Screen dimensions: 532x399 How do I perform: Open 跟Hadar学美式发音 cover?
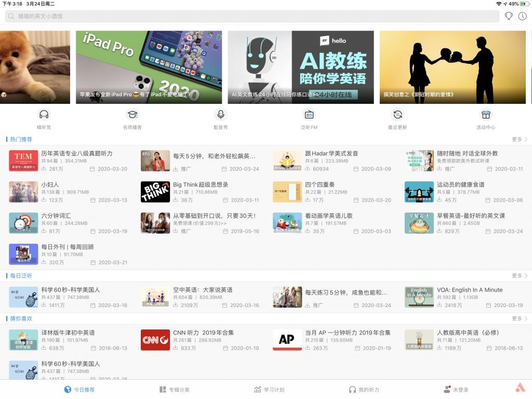287,161
